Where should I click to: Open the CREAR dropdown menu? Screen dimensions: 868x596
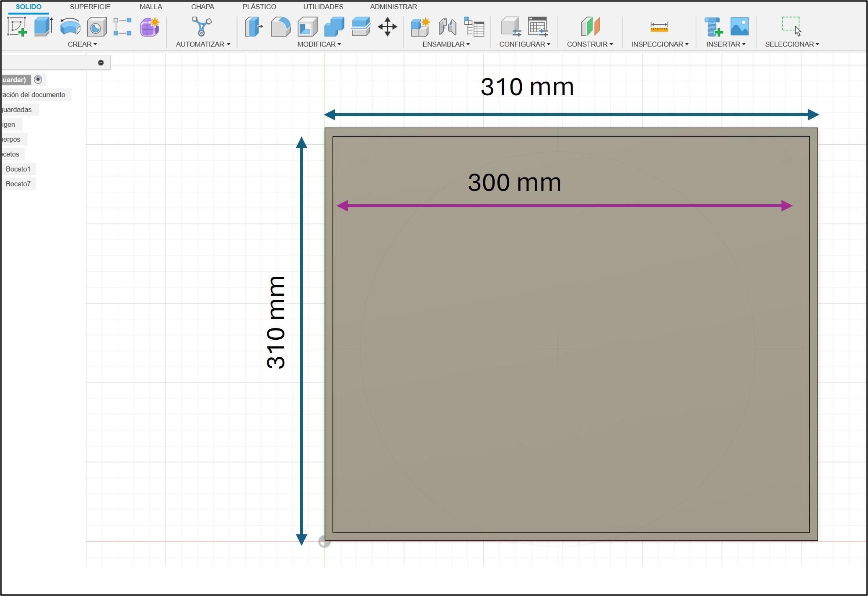83,44
